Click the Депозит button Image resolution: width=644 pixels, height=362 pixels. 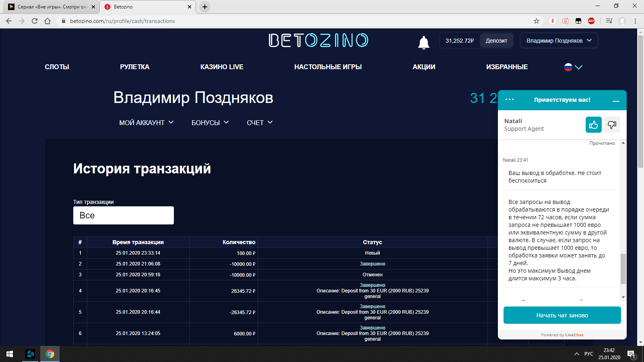pyautogui.click(x=496, y=41)
